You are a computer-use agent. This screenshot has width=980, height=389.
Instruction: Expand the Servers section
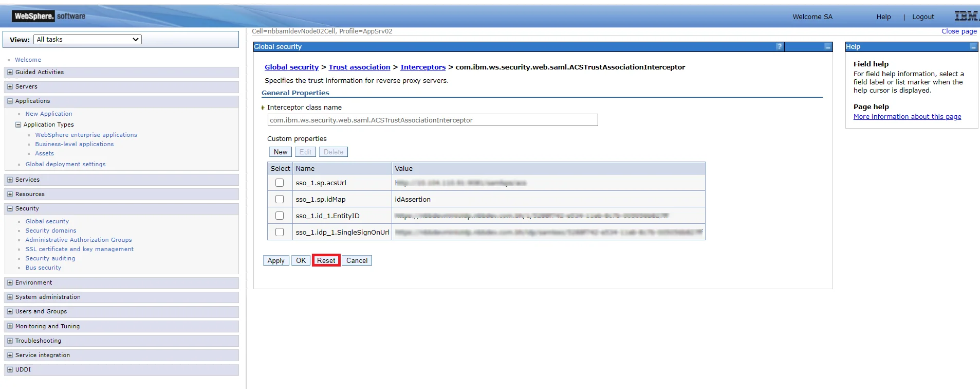(10, 87)
